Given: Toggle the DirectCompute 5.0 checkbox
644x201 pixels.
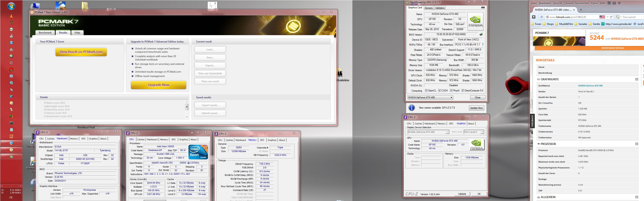Looking at the screenshot, I should point(463,91).
